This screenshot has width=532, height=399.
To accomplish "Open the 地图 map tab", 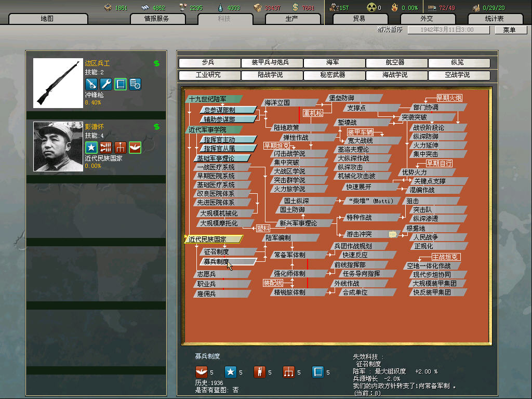I will tap(48, 19).
